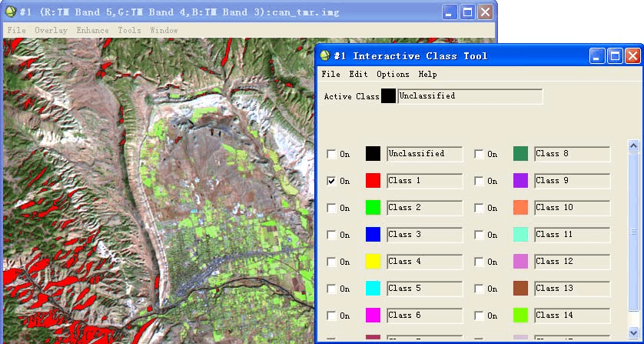Select the sea green Class 8 swatch
Viewport: 644px width, 344px height.
coord(520,153)
